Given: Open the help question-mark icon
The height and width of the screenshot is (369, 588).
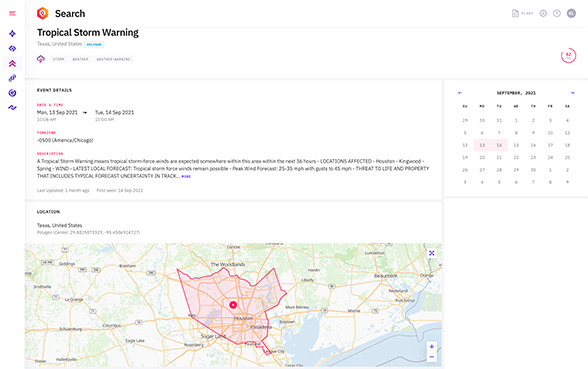Looking at the screenshot, I should coord(557,13).
